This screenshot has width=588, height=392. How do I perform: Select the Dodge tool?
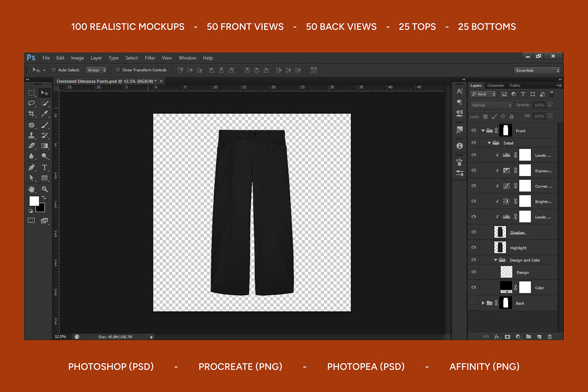[45, 156]
